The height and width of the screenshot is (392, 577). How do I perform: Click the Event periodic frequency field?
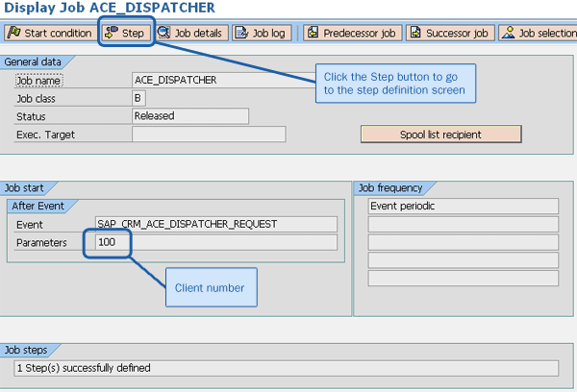(x=463, y=206)
